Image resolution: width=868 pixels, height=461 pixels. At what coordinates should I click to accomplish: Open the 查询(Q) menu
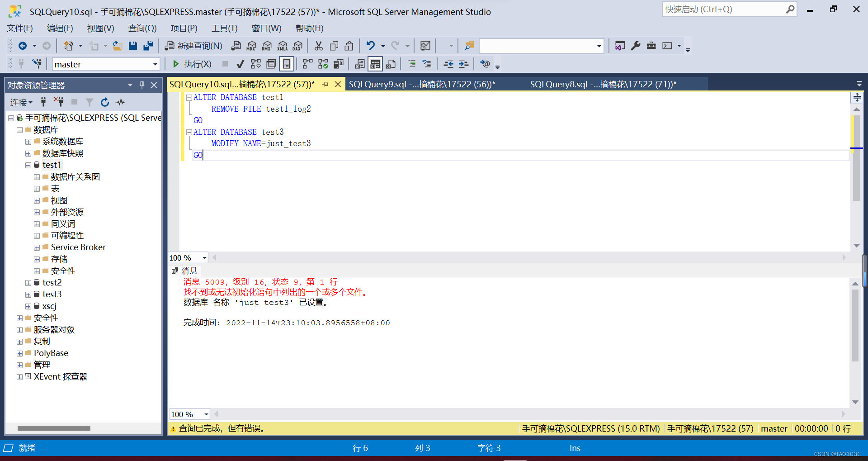point(142,29)
